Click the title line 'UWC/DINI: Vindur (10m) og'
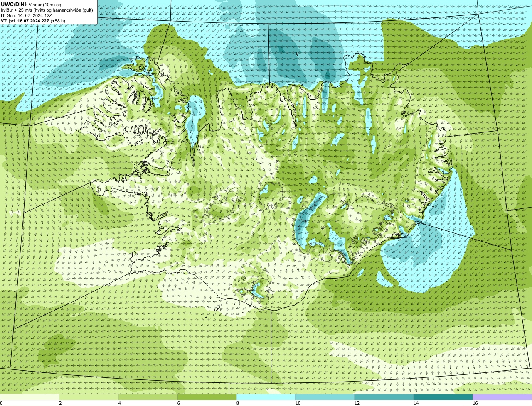This screenshot has width=532, height=406. click(x=31, y=5)
